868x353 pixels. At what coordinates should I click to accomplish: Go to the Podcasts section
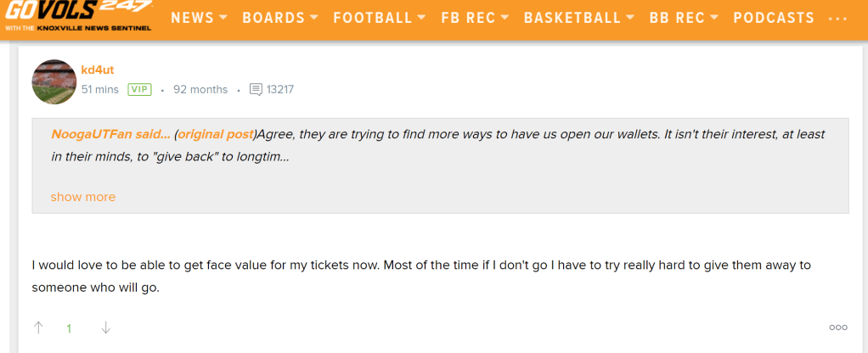[x=773, y=18]
